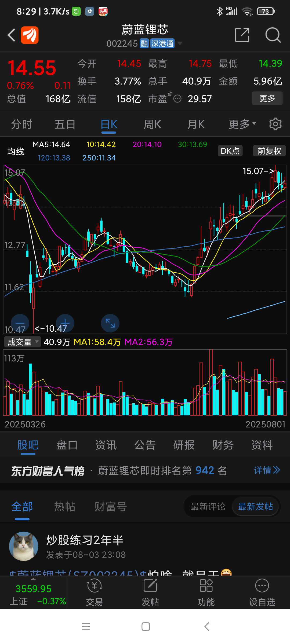290x644 pixels.
Task: Open 炒股练习2年半 user profile name
Action: (x=85, y=540)
